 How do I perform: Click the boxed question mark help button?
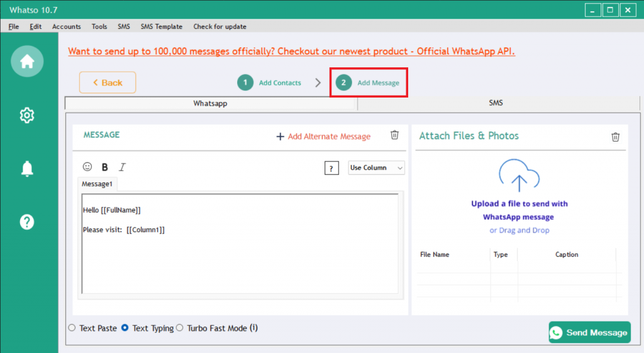point(331,168)
